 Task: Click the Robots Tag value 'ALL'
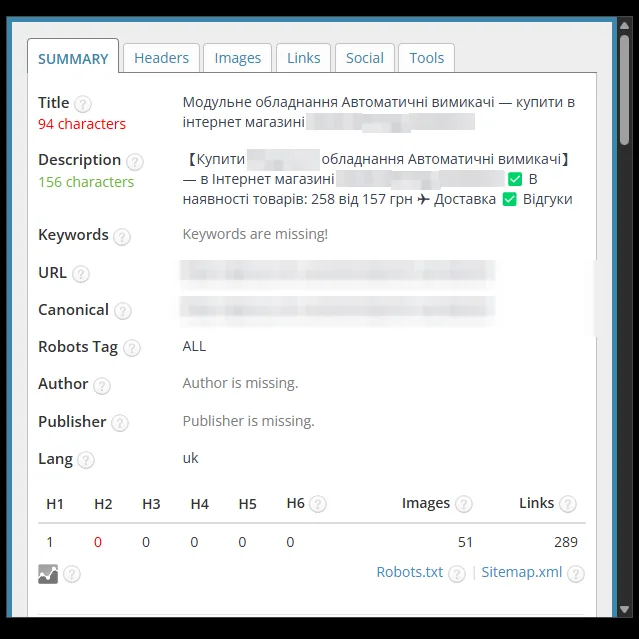point(194,346)
